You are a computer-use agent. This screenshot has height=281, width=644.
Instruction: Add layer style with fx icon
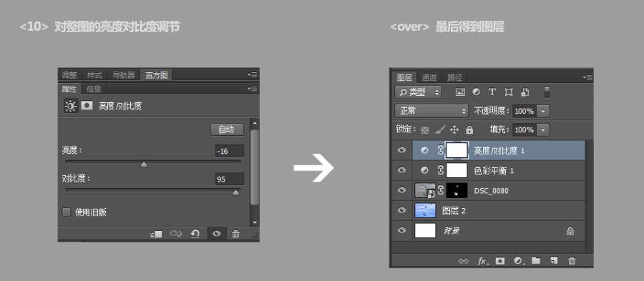(x=483, y=261)
